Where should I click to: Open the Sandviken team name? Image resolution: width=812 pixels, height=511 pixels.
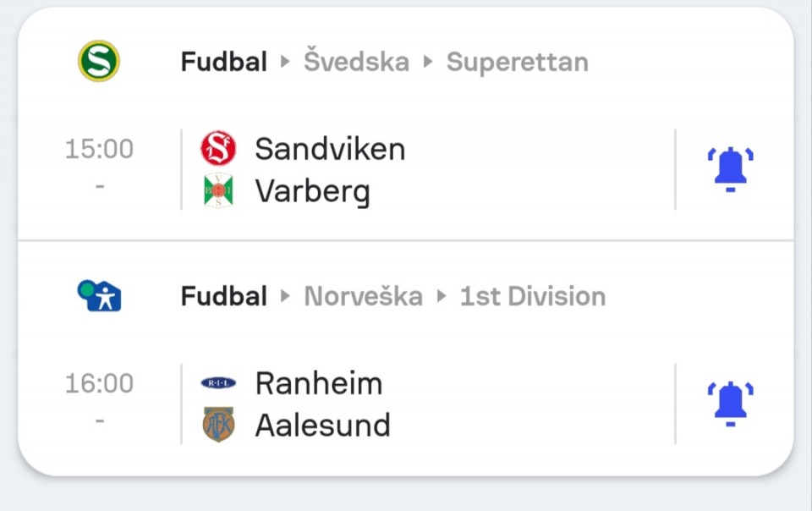(x=330, y=149)
